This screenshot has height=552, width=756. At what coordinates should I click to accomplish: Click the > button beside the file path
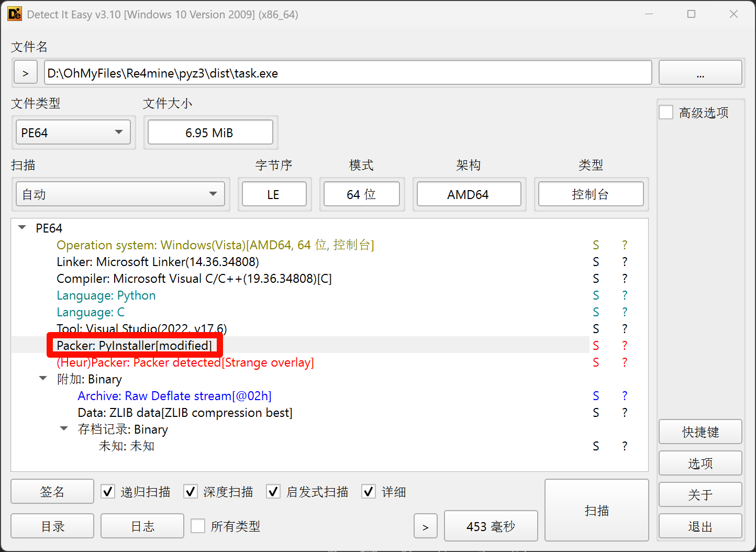(26, 73)
